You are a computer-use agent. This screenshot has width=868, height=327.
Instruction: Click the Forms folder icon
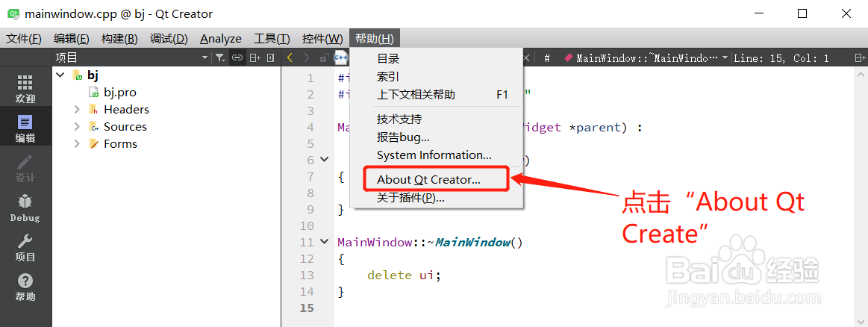pyautogui.click(x=93, y=144)
